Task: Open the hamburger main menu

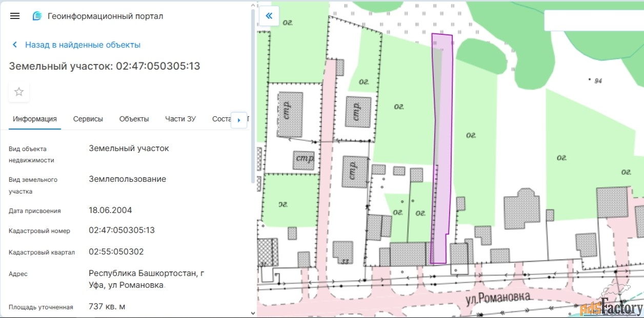Action: (15, 16)
